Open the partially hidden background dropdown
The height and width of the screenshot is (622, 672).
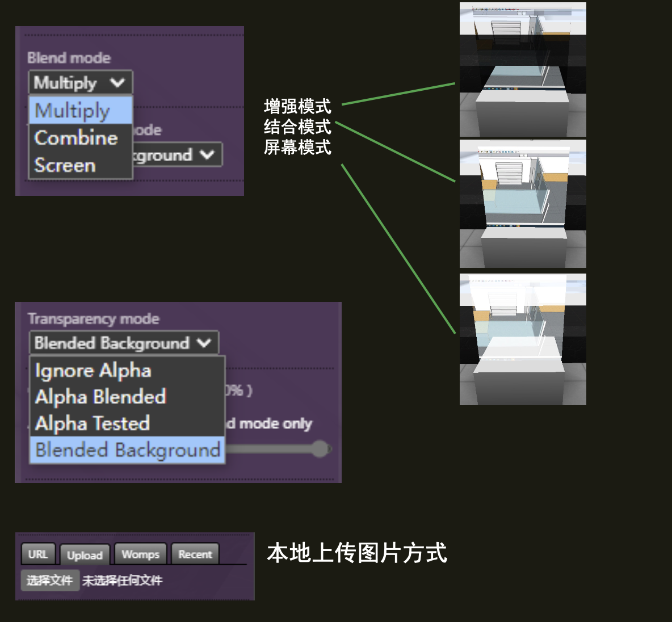point(178,155)
